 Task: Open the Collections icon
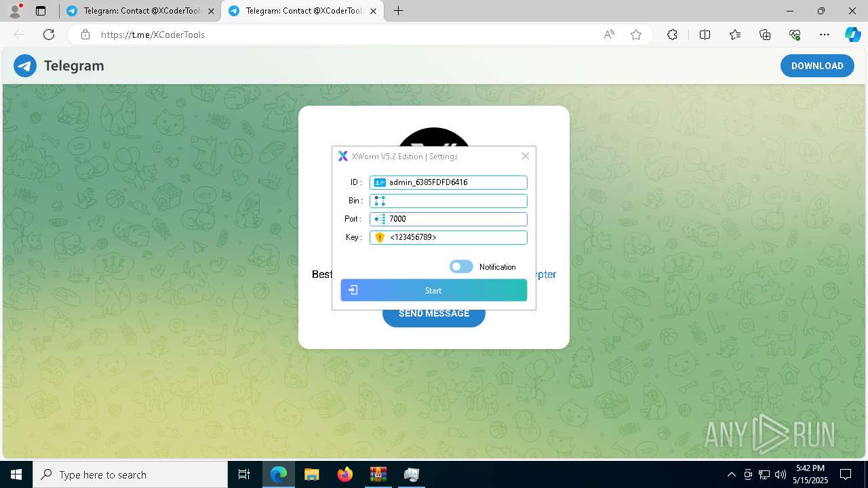765,35
